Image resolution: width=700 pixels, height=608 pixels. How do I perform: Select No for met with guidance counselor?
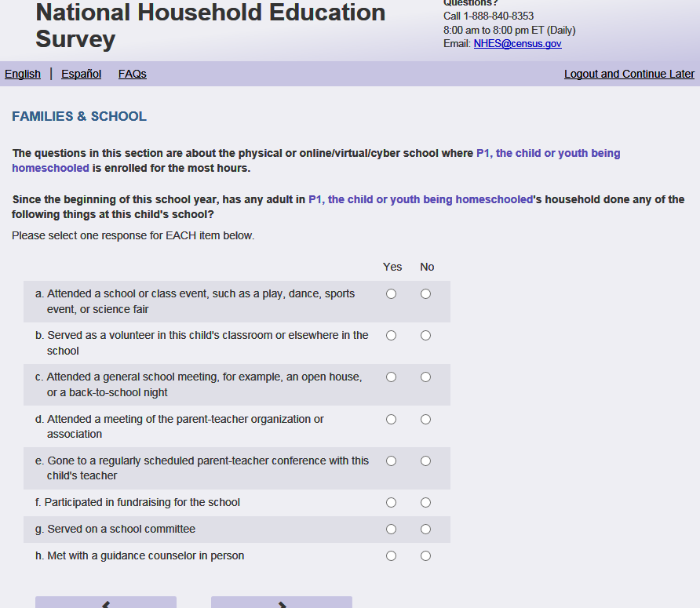click(x=425, y=556)
